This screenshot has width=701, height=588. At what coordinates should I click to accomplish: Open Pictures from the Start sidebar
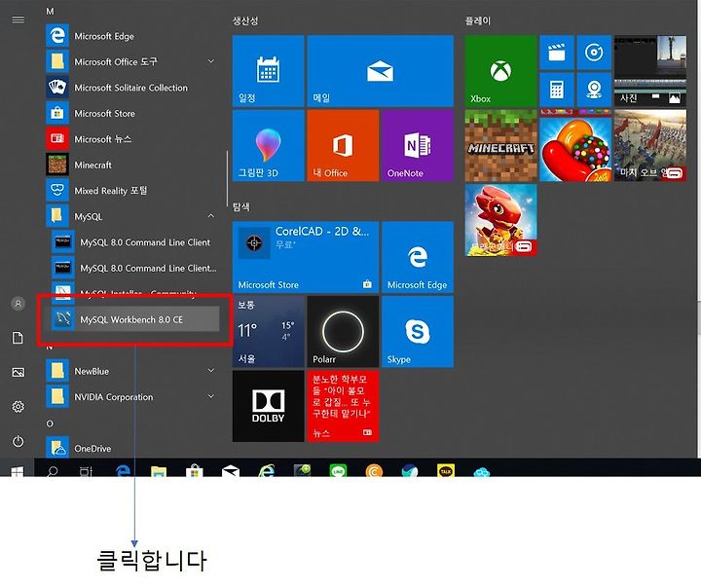18,372
